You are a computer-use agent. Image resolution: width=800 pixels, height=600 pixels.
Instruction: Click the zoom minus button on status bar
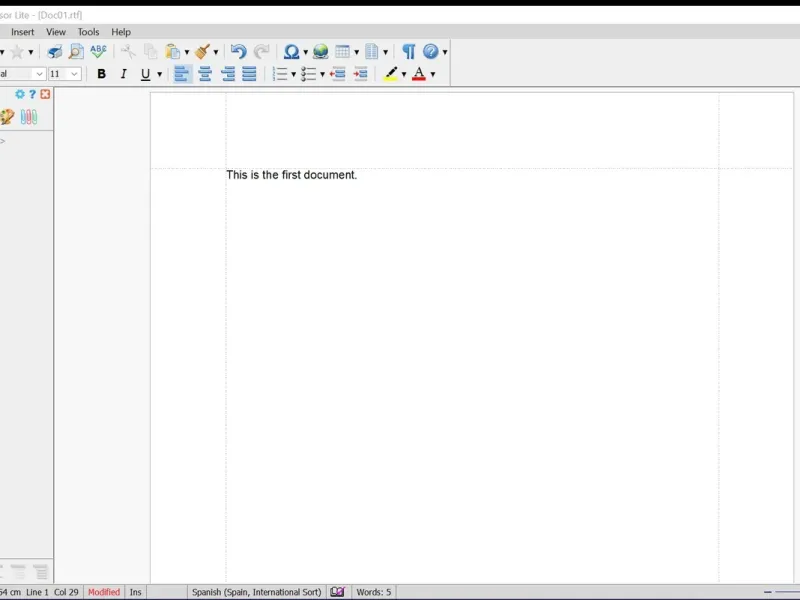[767, 592]
